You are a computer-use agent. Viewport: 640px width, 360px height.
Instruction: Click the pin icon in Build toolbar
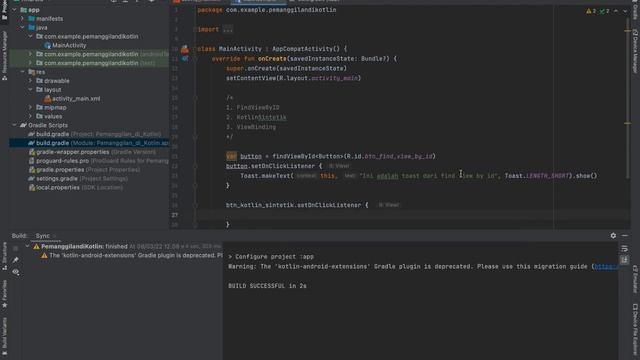tap(16, 260)
